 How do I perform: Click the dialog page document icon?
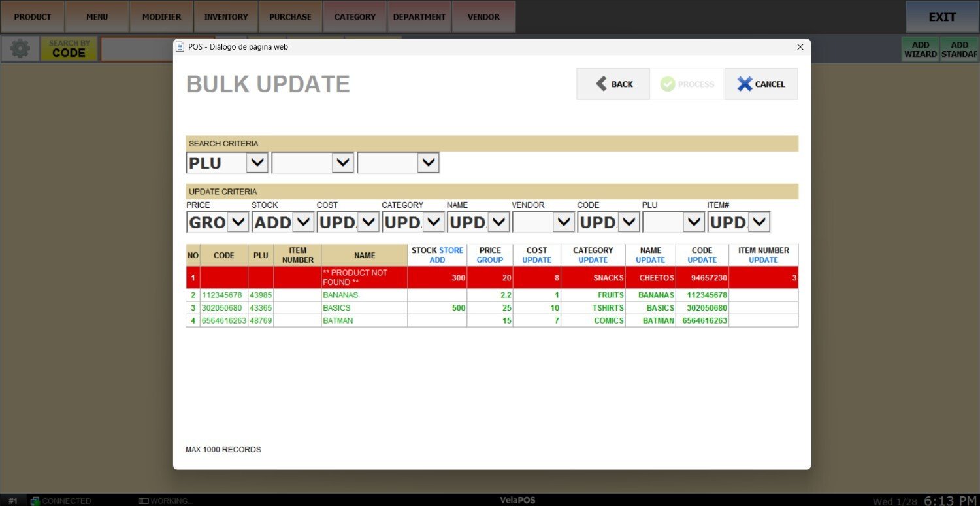click(181, 47)
